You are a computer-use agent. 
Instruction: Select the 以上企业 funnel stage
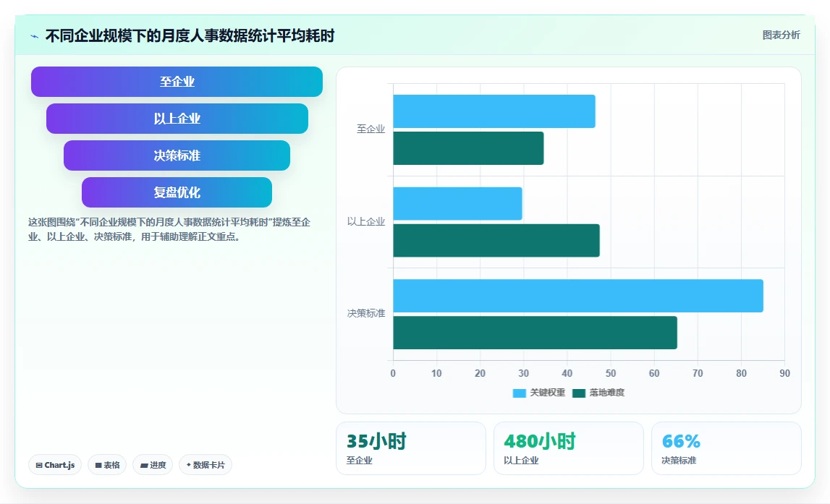point(177,119)
